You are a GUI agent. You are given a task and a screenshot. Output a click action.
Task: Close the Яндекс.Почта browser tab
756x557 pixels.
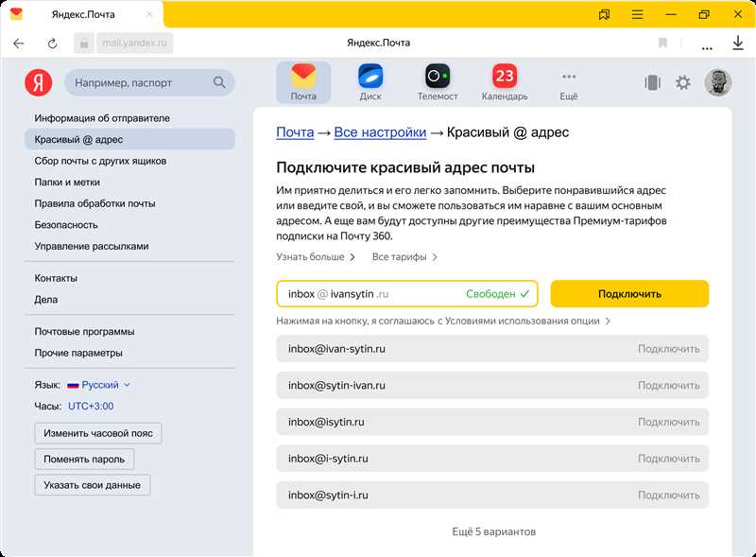pyautogui.click(x=149, y=14)
